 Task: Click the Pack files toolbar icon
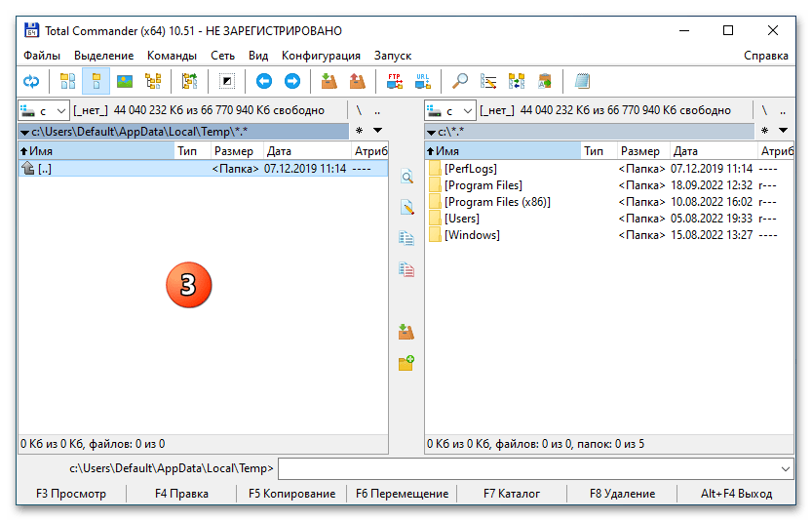point(329,81)
